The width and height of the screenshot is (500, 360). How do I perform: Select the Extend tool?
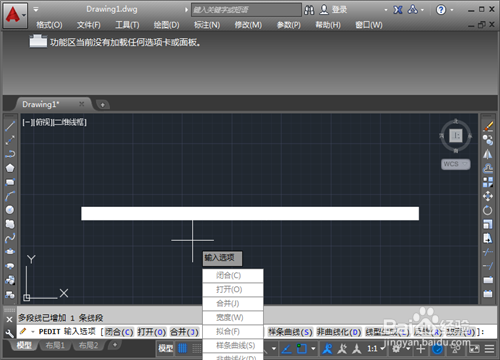[x=488, y=266]
